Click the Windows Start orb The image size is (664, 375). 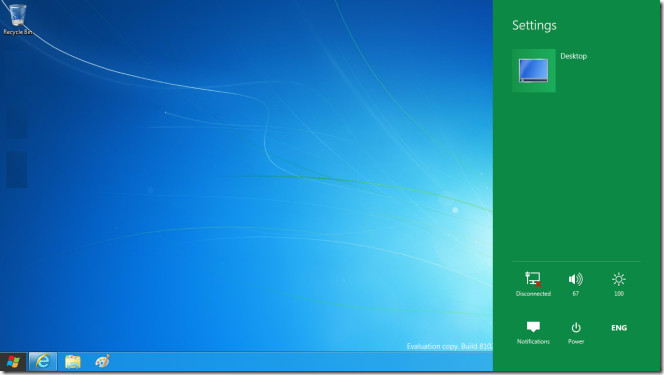pyautogui.click(x=13, y=362)
